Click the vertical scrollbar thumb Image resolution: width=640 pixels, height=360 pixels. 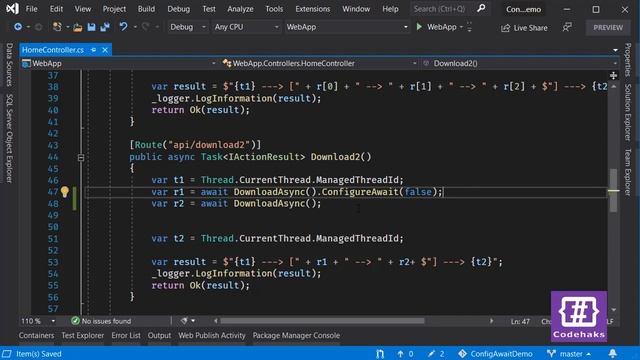613,190
